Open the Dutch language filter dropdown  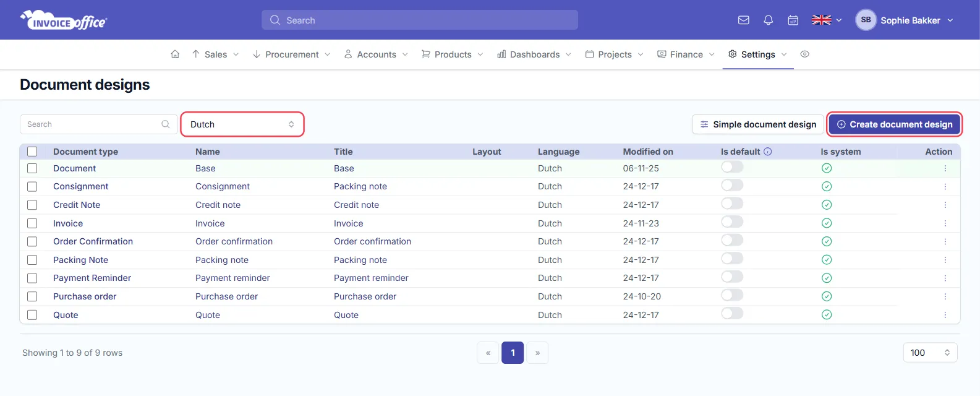[242, 124]
